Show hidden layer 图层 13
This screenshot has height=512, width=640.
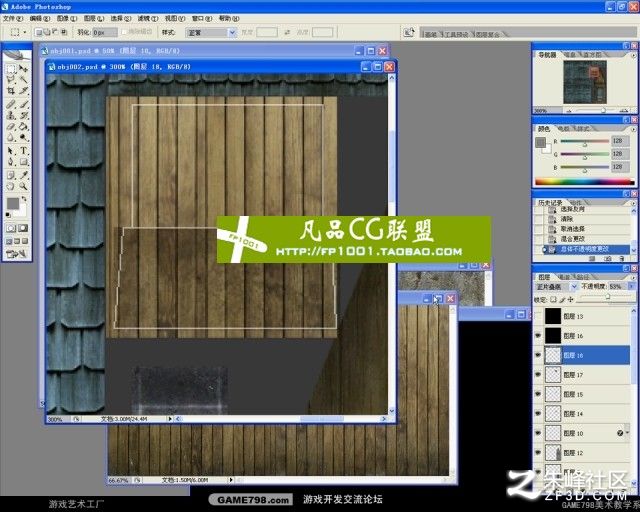click(538, 316)
